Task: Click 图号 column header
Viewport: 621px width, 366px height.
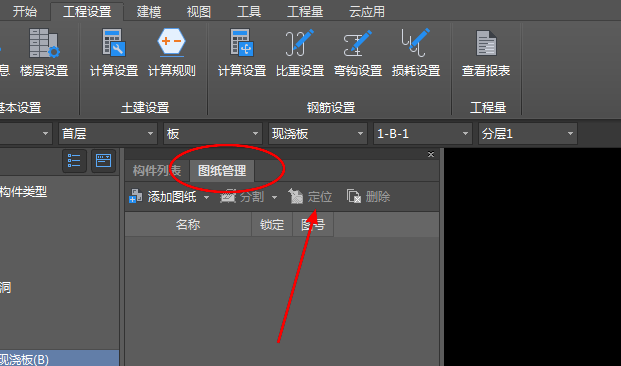Action: pos(313,225)
